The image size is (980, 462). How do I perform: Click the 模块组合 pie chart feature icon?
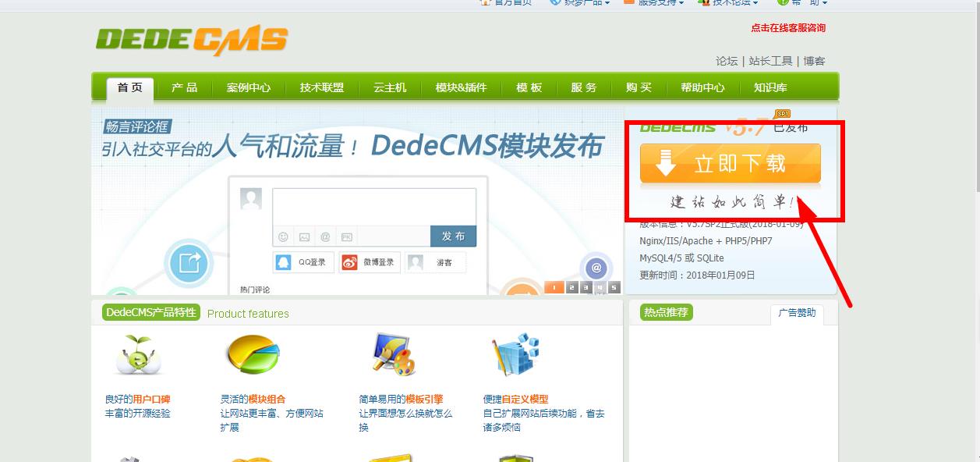click(252, 353)
